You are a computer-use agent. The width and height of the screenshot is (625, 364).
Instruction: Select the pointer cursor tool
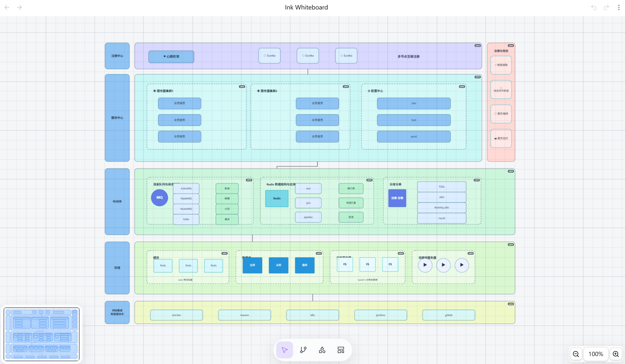(x=285, y=350)
